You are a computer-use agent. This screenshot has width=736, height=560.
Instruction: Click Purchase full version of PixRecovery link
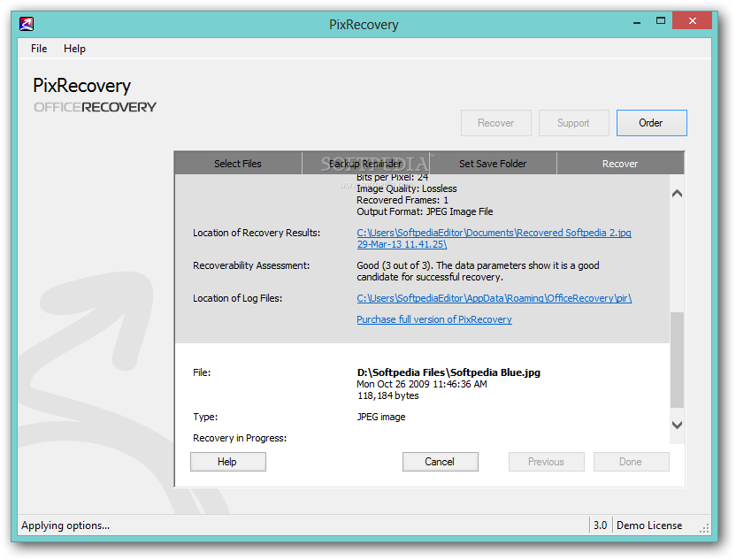click(x=434, y=319)
